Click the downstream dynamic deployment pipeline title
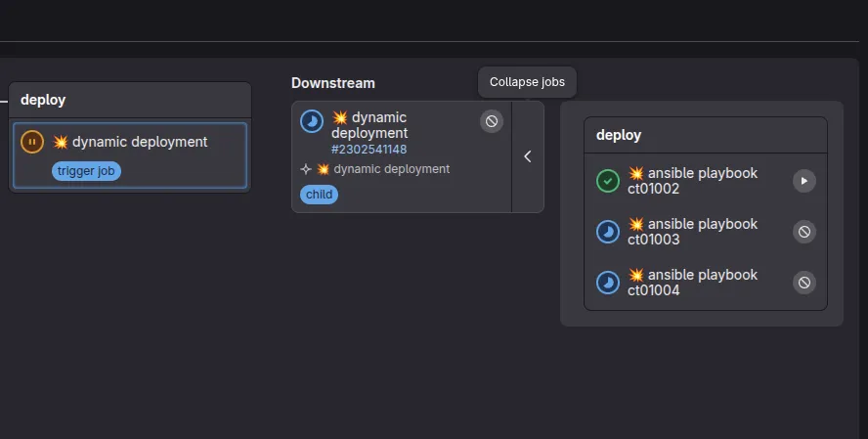 369,125
